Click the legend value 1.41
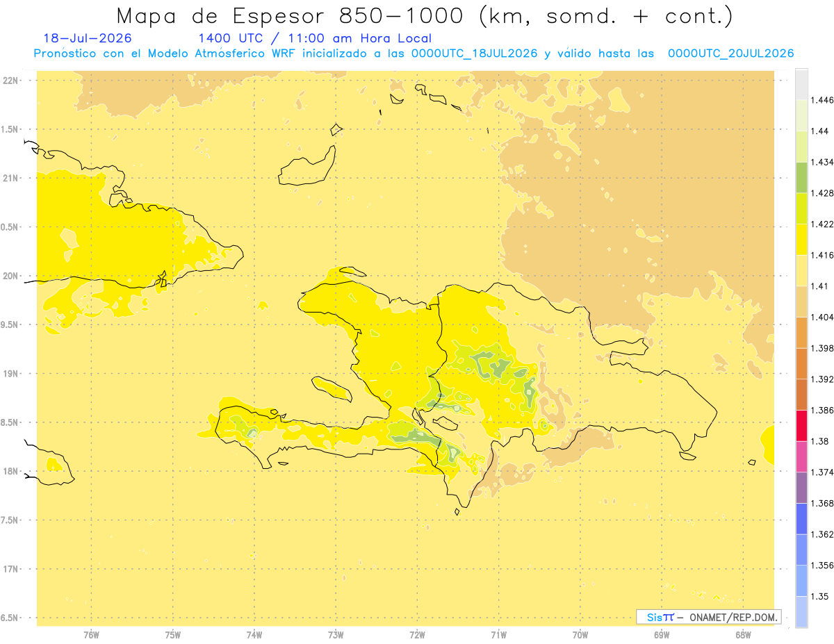Screen dimensions: 834x644 click(821, 286)
